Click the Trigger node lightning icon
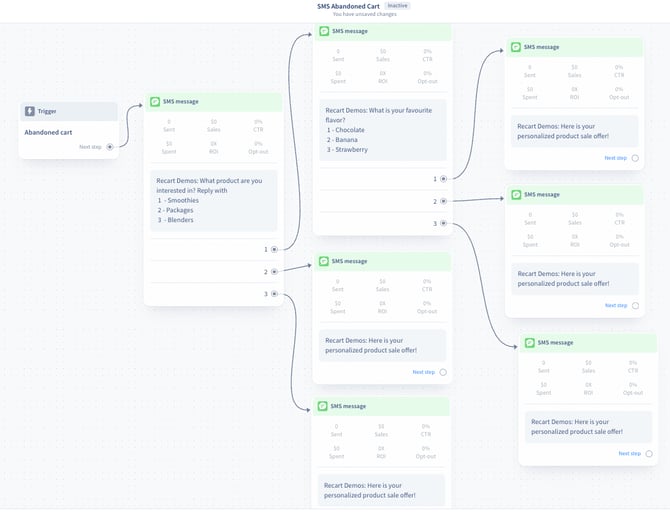The height and width of the screenshot is (514, 670). click(29, 111)
